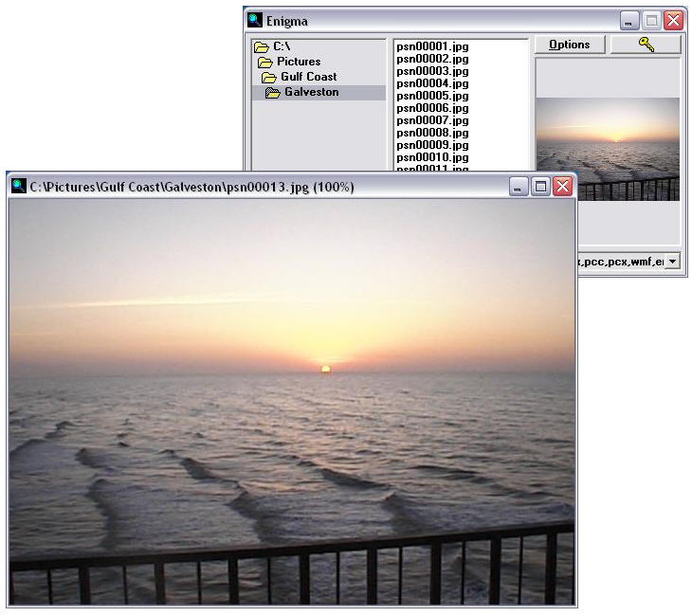Select file psn00003.jpg
Screen dimensions: 692x616
click(432, 71)
